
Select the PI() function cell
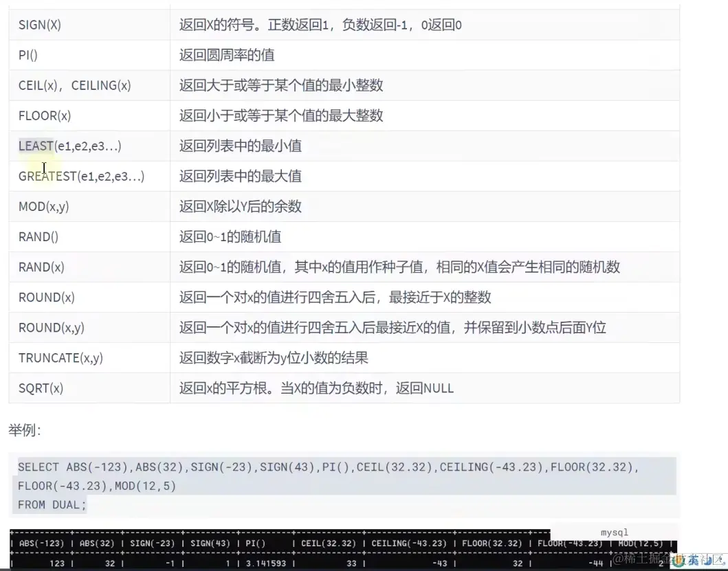[89, 55]
